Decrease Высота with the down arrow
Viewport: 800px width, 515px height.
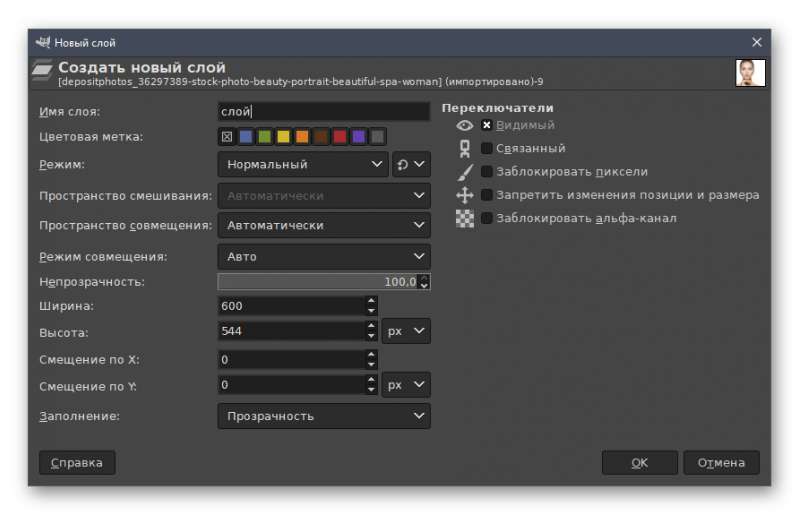pos(371,336)
